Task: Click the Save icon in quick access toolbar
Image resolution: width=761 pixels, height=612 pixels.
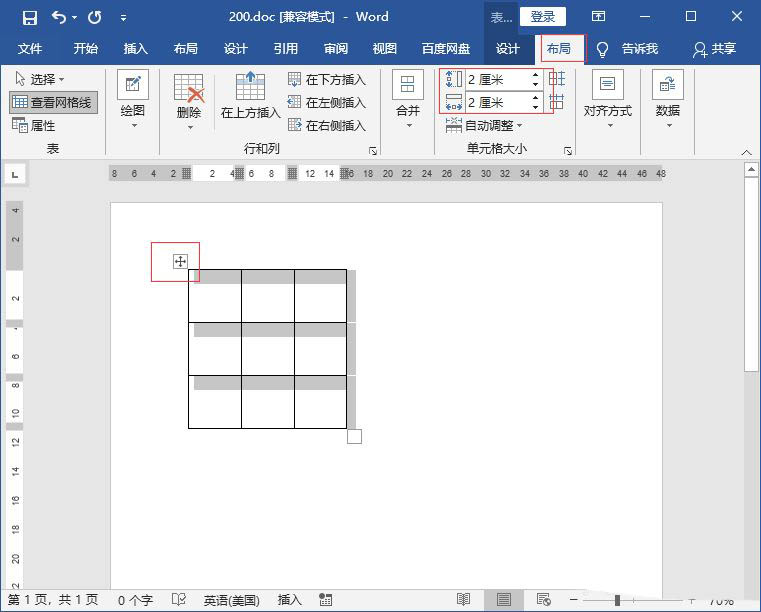Action: click(30, 17)
